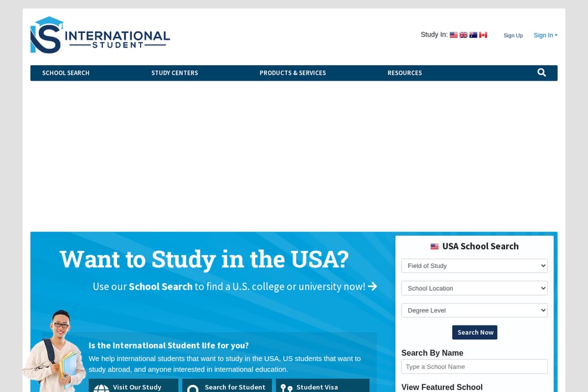Select the Canada flag in Study In

pos(483,35)
